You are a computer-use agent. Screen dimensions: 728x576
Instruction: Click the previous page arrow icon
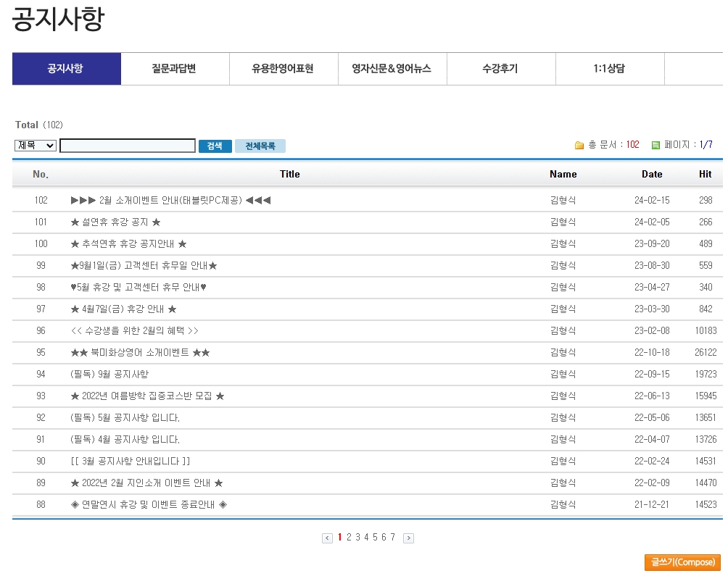click(327, 538)
